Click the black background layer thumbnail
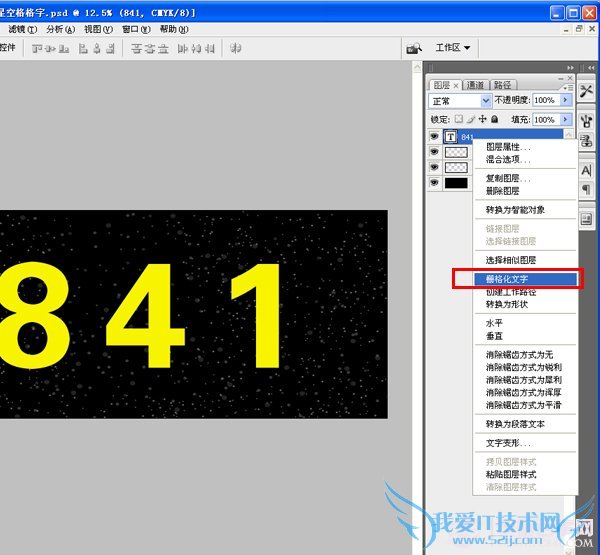 click(456, 183)
